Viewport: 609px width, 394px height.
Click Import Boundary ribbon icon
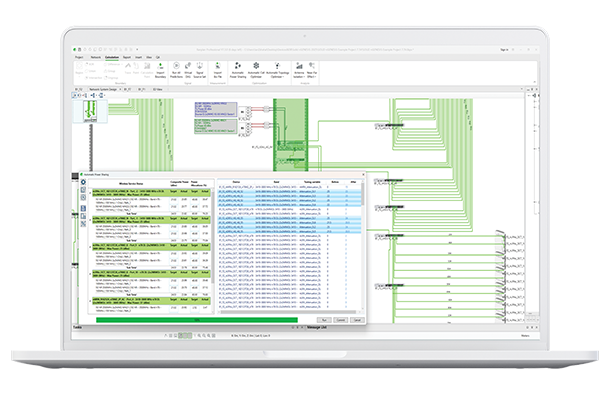point(160,70)
